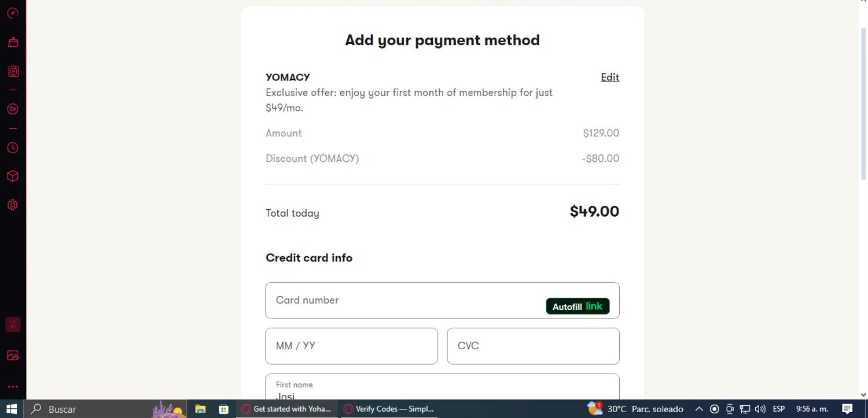The image size is (868, 418).
Task: Switch to 'Get started with Yoha...' taskbar window
Action: click(286, 409)
